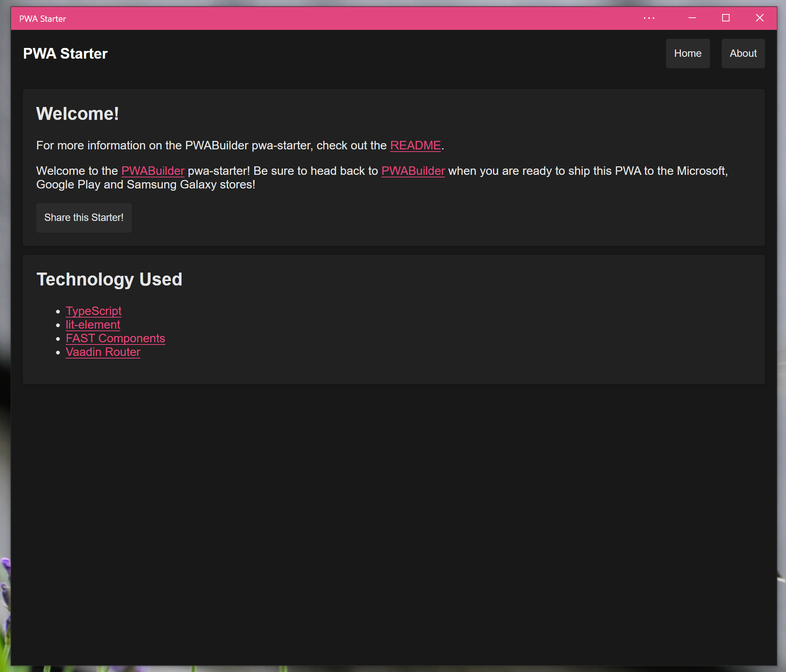Click the Welcome! heading
The width and height of the screenshot is (786, 672).
tap(77, 114)
